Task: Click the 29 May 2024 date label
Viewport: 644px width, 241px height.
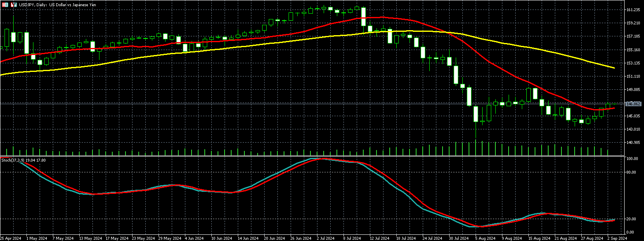Action: (x=170, y=239)
